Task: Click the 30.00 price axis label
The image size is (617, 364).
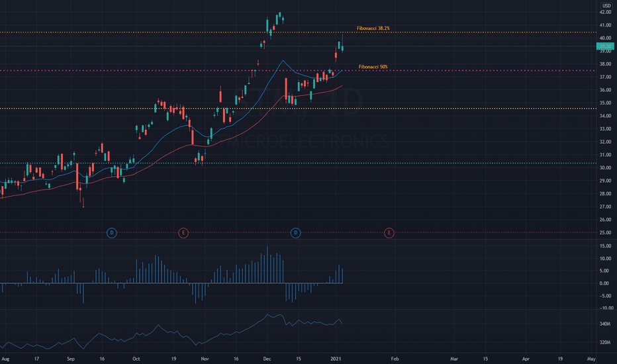Action: click(x=605, y=168)
